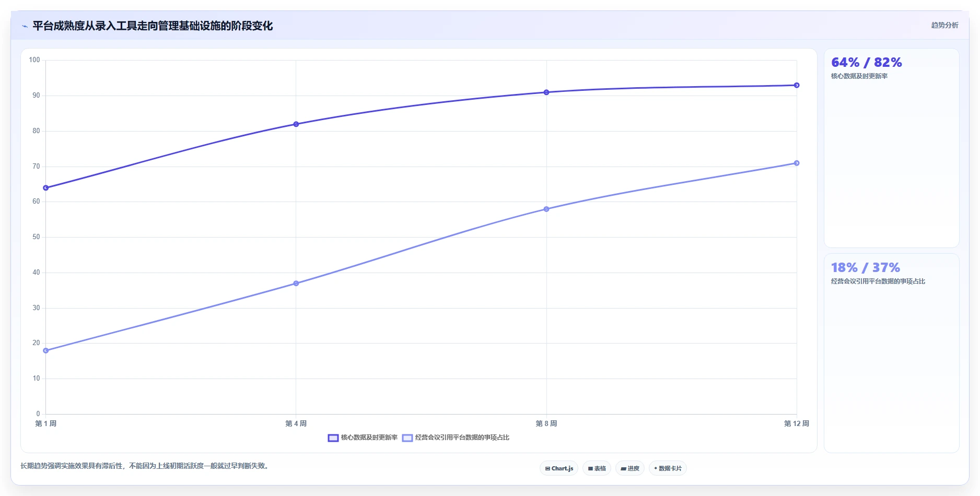Select the 第 12 周 point at 93
The width and height of the screenshot is (980, 496).
797,85
